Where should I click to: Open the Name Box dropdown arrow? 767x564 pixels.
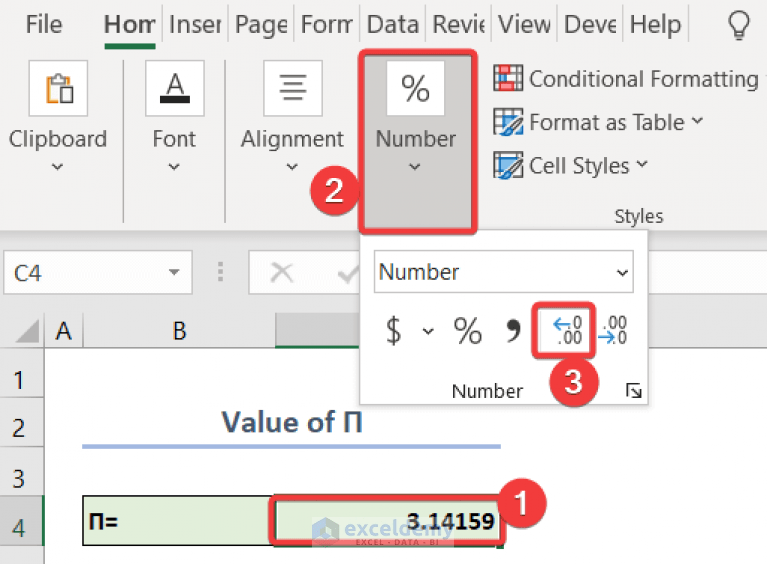click(x=174, y=272)
